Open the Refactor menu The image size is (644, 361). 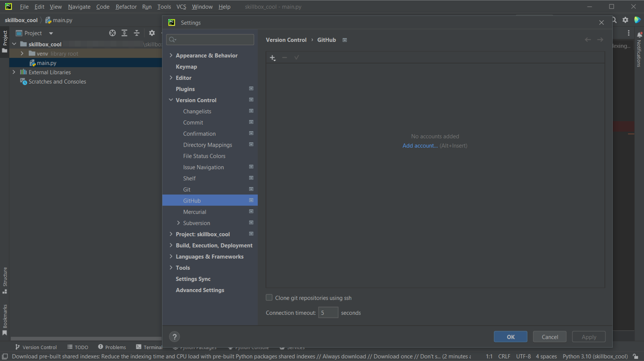[x=126, y=7]
